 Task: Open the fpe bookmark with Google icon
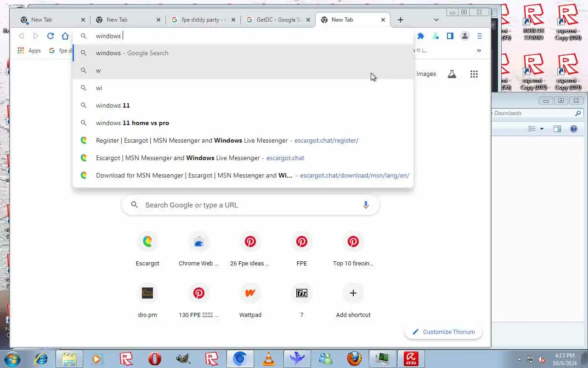coord(61,51)
